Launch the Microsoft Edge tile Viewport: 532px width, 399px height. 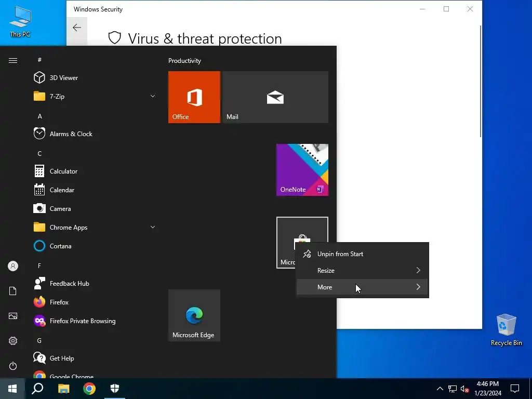[194, 315]
